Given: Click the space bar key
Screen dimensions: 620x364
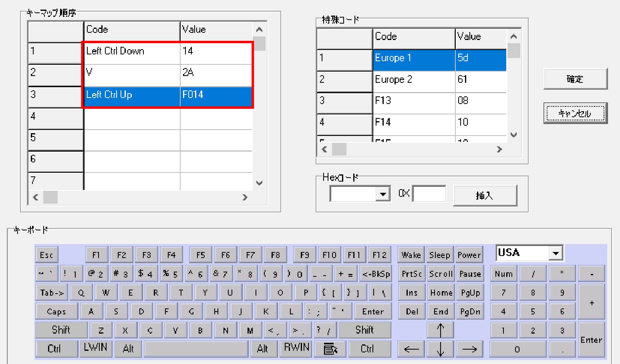Looking at the screenshot, I should coord(196,349).
